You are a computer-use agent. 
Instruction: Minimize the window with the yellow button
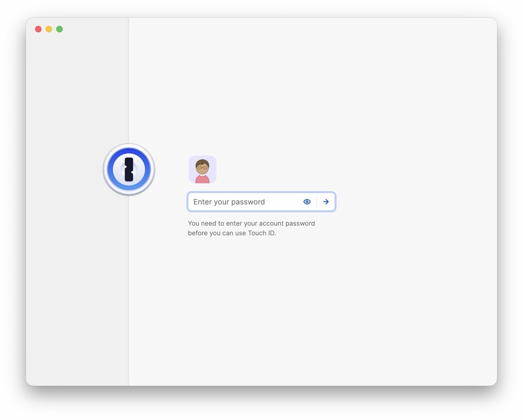[x=49, y=29]
